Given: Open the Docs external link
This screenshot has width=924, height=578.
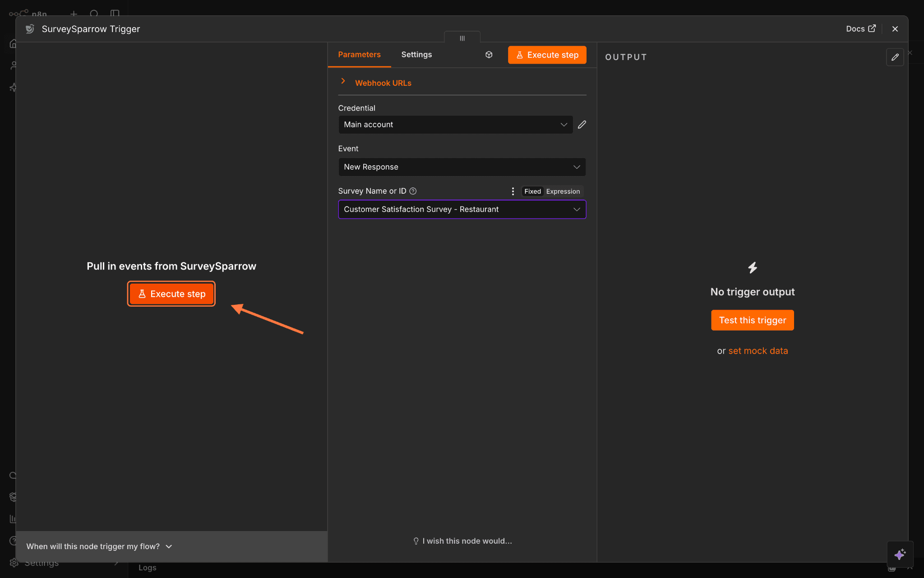Looking at the screenshot, I should point(861,28).
